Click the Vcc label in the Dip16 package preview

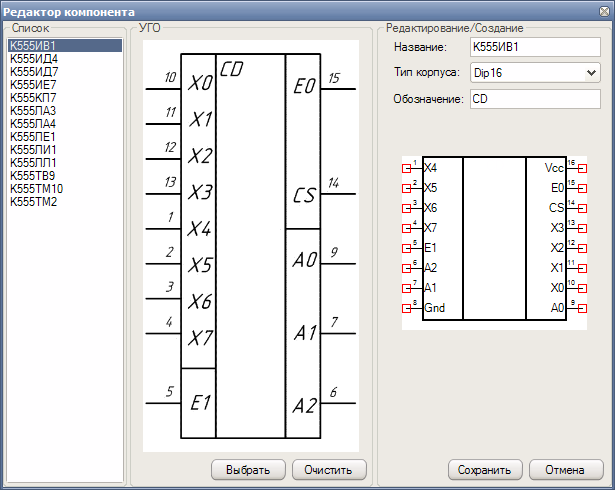(554, 168)
